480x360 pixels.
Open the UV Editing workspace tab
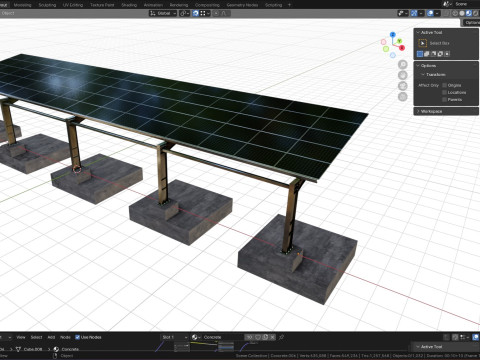[x=73, y=5]
